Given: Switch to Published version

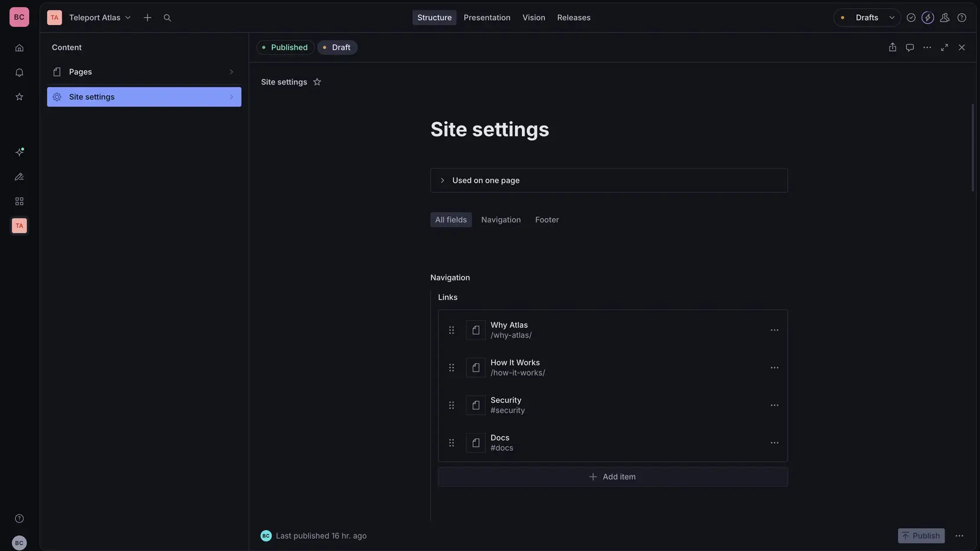Looking at the screenshot, I should click(x=285, y=47).
